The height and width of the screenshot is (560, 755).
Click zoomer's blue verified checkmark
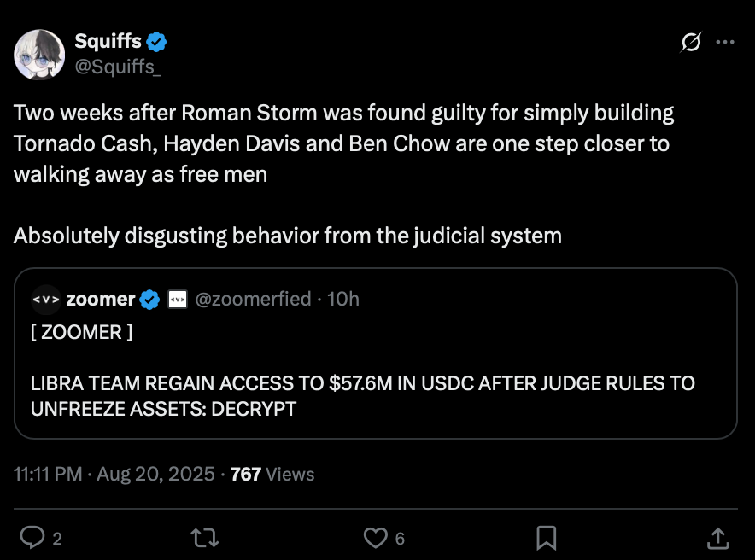pyautogui.click(x=150, y=299)
